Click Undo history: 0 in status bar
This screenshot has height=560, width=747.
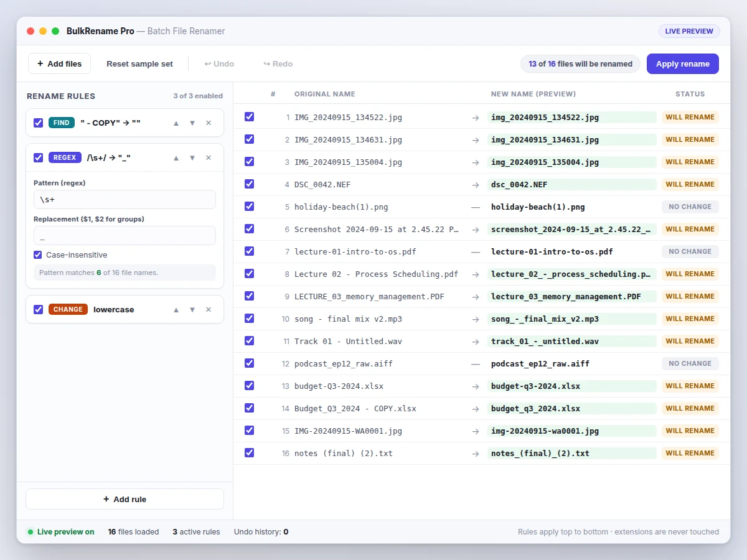261,532
